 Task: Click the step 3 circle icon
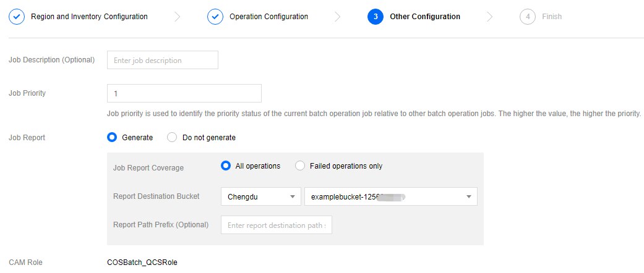tap(376, 17)
